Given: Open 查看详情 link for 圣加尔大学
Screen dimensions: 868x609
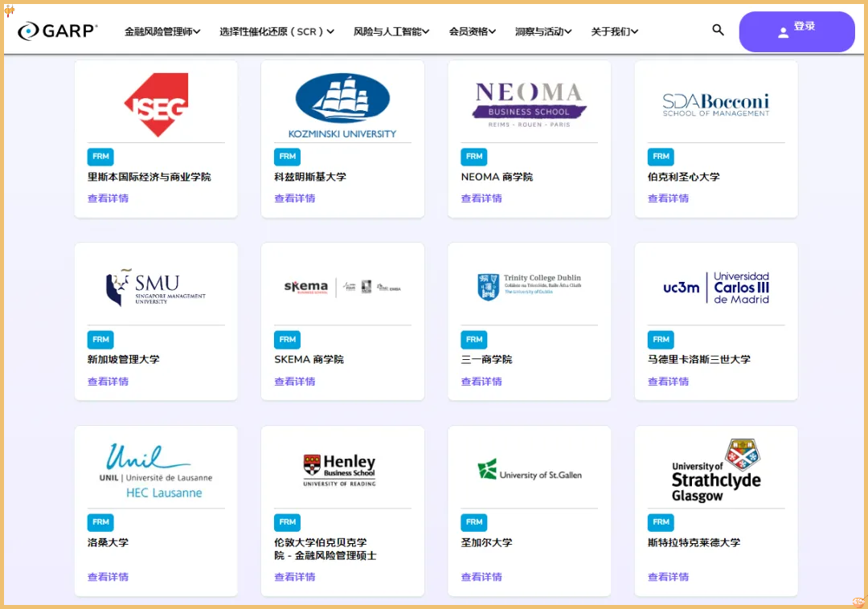Looking at the screenshot, I should 481,577.
